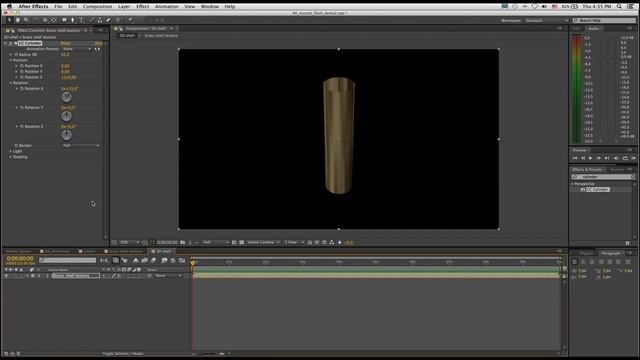Click the transparency grid icon in viewer
Viewport: 640px width, 360px height.
(242, 242)
